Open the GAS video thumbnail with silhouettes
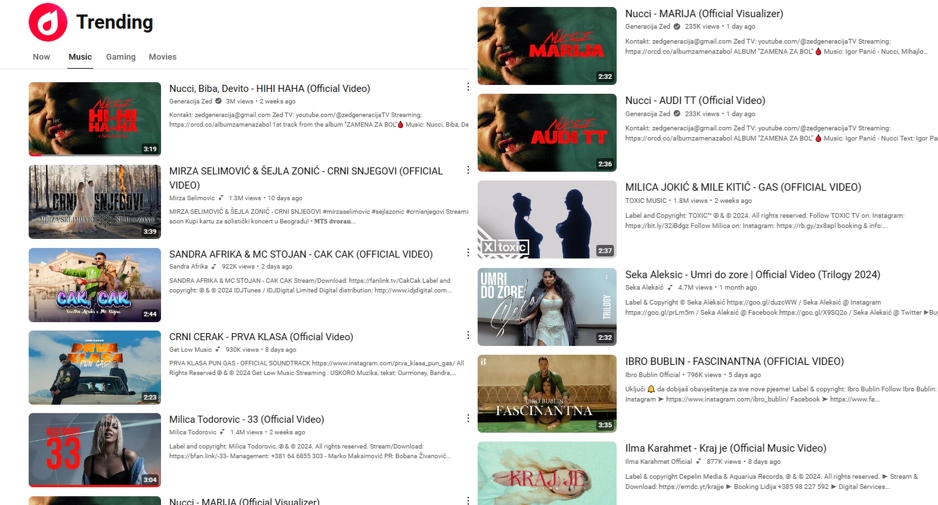The width and height of the screenshot is (938, 505). 547,220
